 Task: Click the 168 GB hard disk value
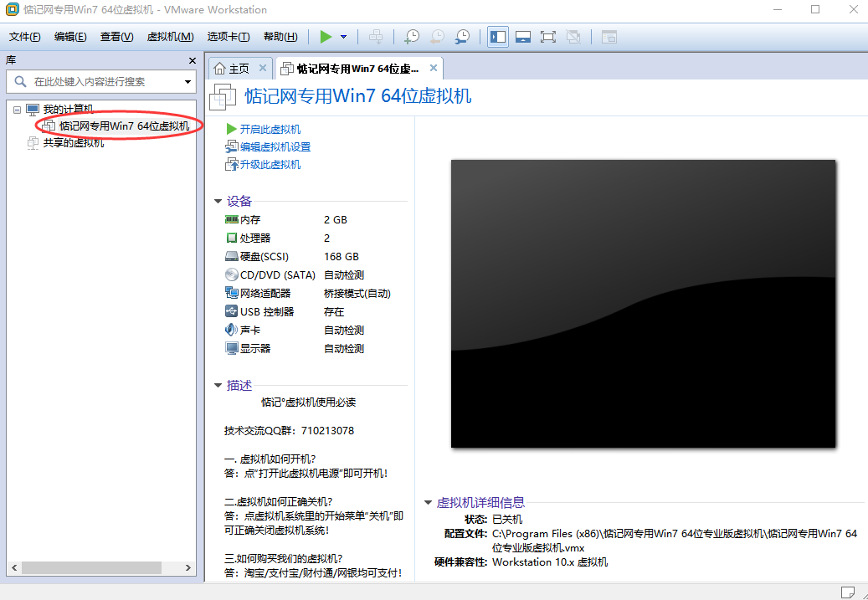pos(342,257)
